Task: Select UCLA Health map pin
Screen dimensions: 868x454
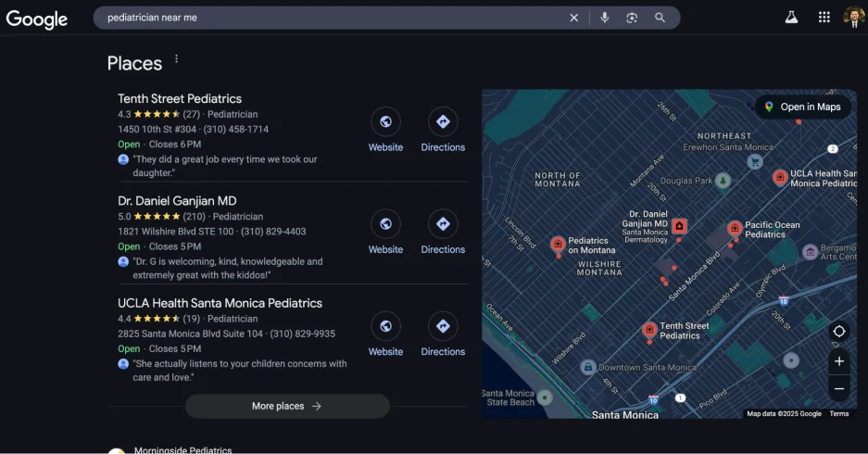Action: [x=780, y=177]
